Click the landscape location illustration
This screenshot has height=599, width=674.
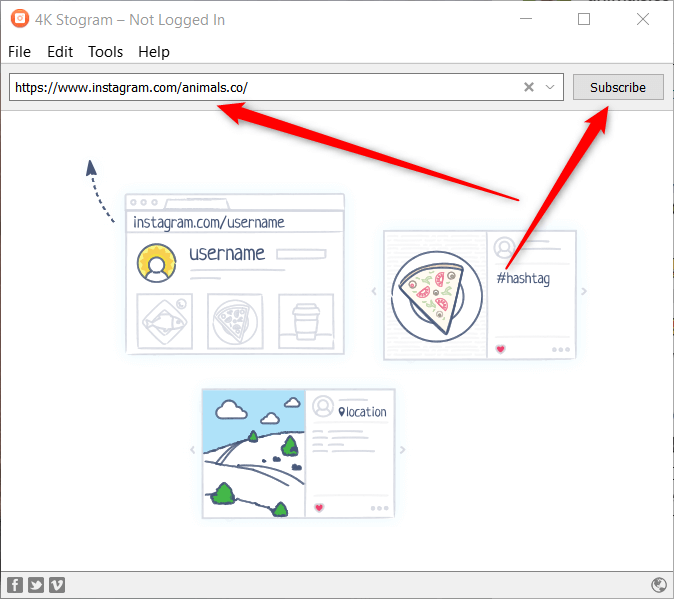click(x=298, y=453)
